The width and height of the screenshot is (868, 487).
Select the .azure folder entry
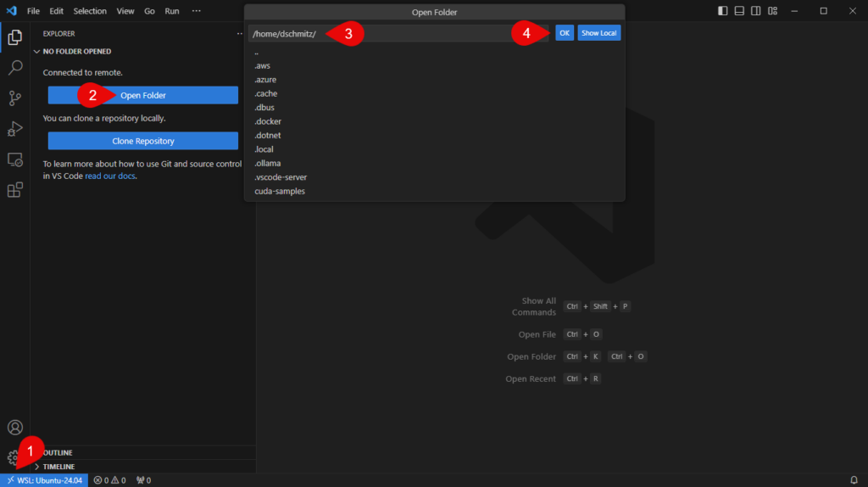(435, 80)
